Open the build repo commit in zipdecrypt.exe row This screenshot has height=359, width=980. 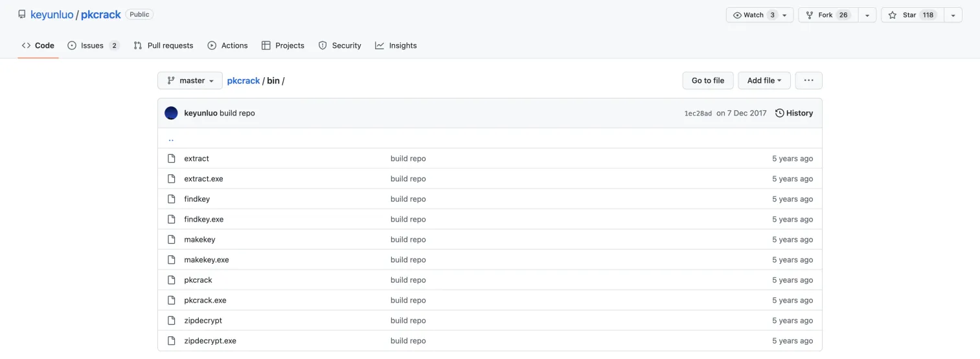408,340
